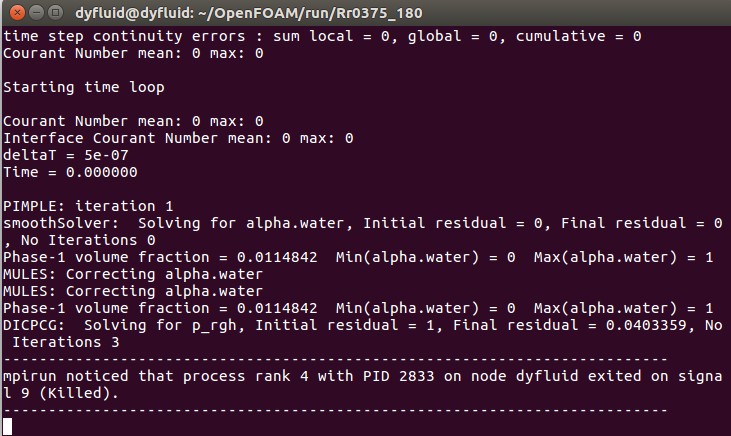Click the second 'MULES: Correcting alpha.water' line

(133, 291)
